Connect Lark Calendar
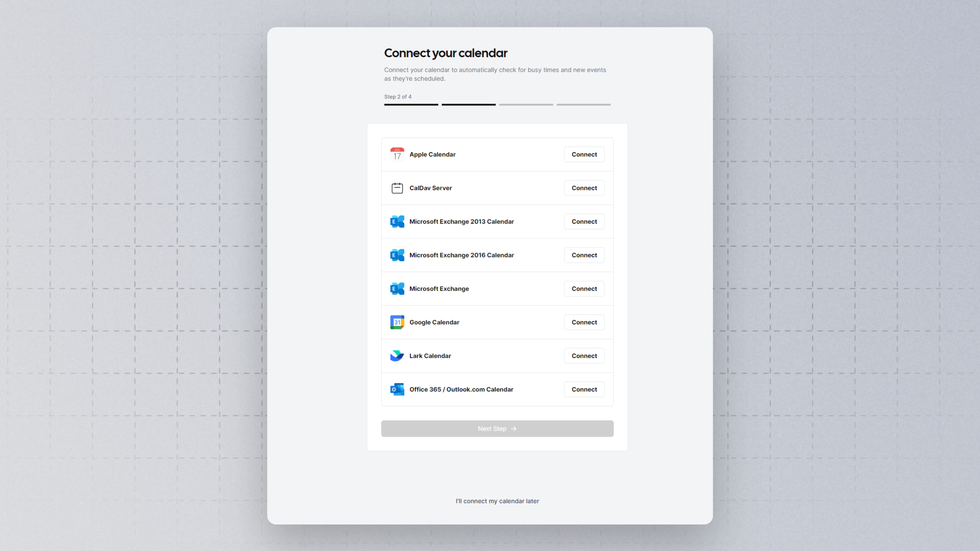The height and width of the screenshot is (551, 980). click(x=584, y=355)
